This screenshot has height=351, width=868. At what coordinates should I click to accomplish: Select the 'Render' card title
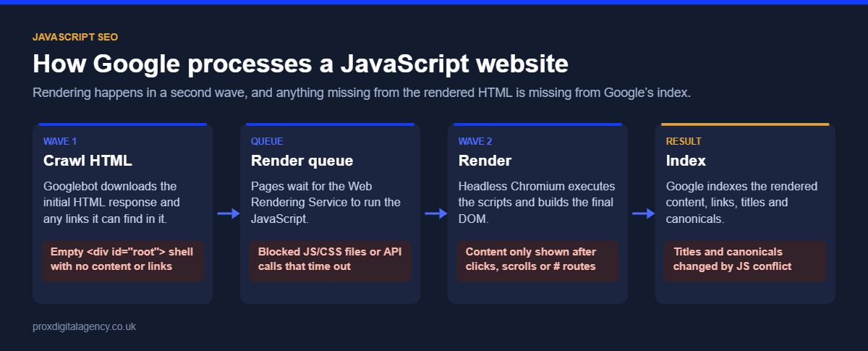(485, 160)
